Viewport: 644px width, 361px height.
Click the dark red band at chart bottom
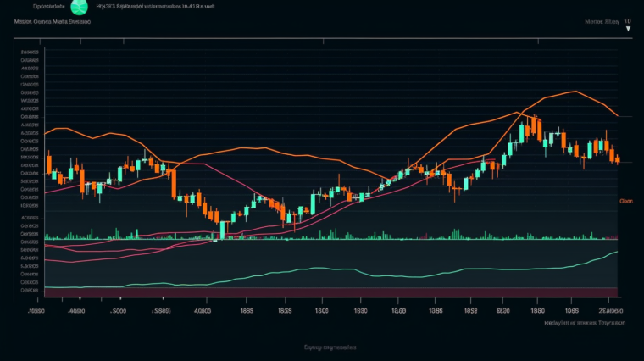[330, 292]
